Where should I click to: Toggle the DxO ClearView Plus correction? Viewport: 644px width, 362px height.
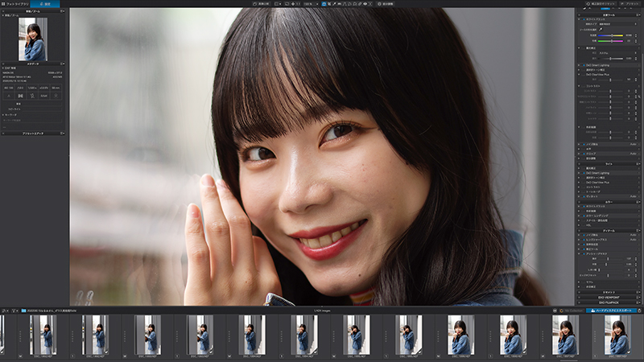point(584,75)
